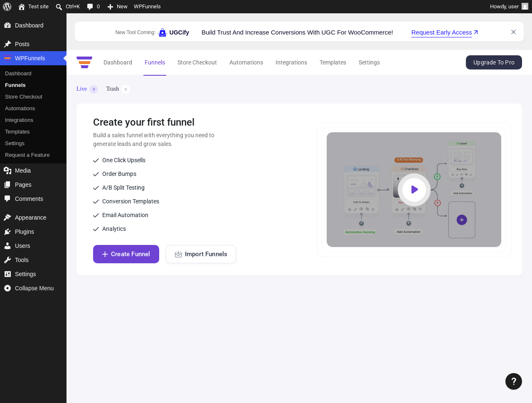
Task: Click the Create Funnel button
Action: click(126, 254)
